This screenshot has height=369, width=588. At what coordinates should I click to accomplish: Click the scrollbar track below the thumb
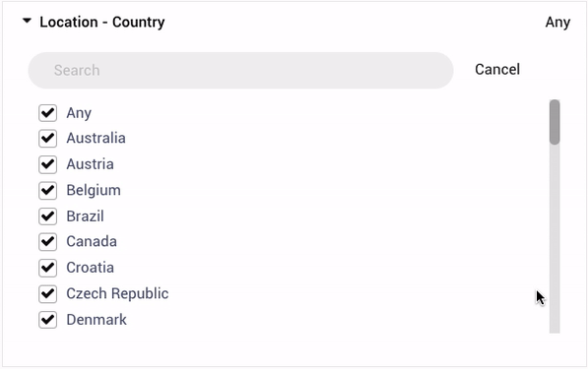tap(555, 240)
